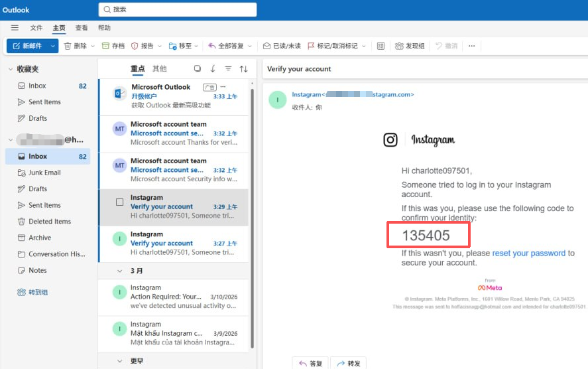Viewport: 588px width, 369px height.
Task: Collapse the Earlier (更早) group chevron
Action: click(119, 361)
